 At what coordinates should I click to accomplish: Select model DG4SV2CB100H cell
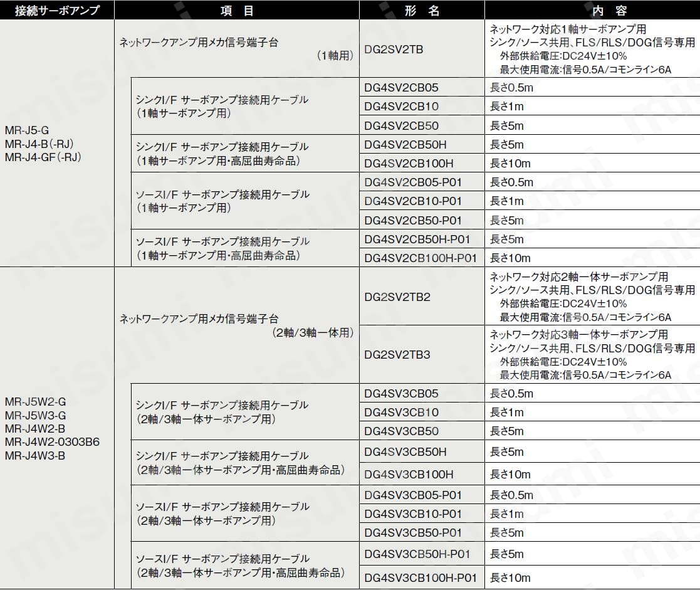coord(422,164)
